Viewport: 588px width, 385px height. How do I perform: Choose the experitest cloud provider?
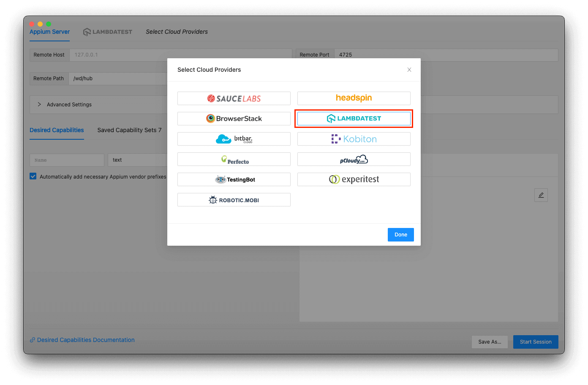pyautogui.click(x=354, y=179)
